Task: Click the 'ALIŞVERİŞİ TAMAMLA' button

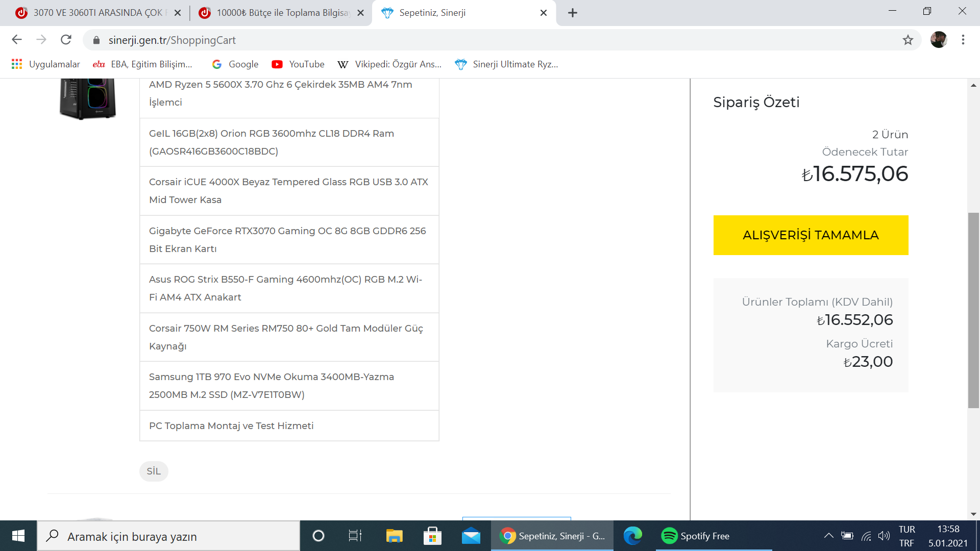Action: (x=811, y=235)
